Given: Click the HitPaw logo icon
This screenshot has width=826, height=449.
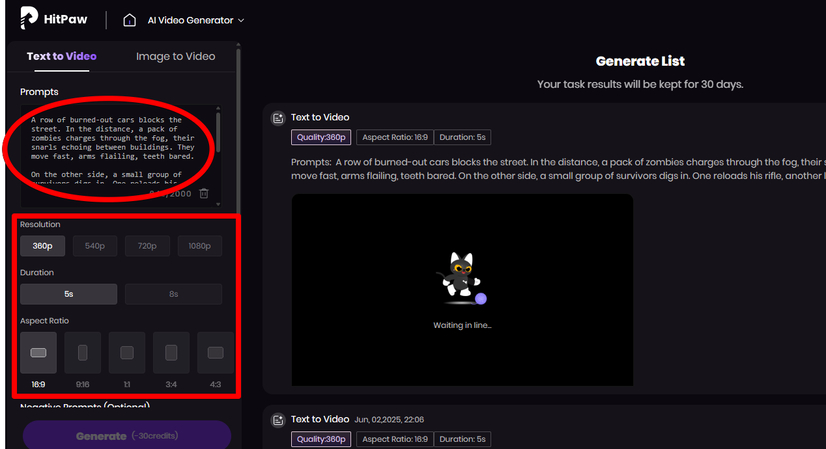Looking at the screenshot, I should click(29, 19).
